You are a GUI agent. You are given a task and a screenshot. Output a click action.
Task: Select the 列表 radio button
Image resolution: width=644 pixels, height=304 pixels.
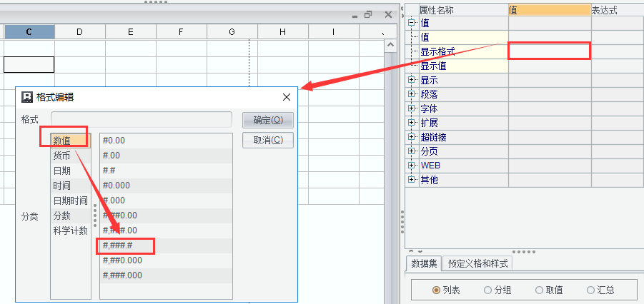point(436,290)
